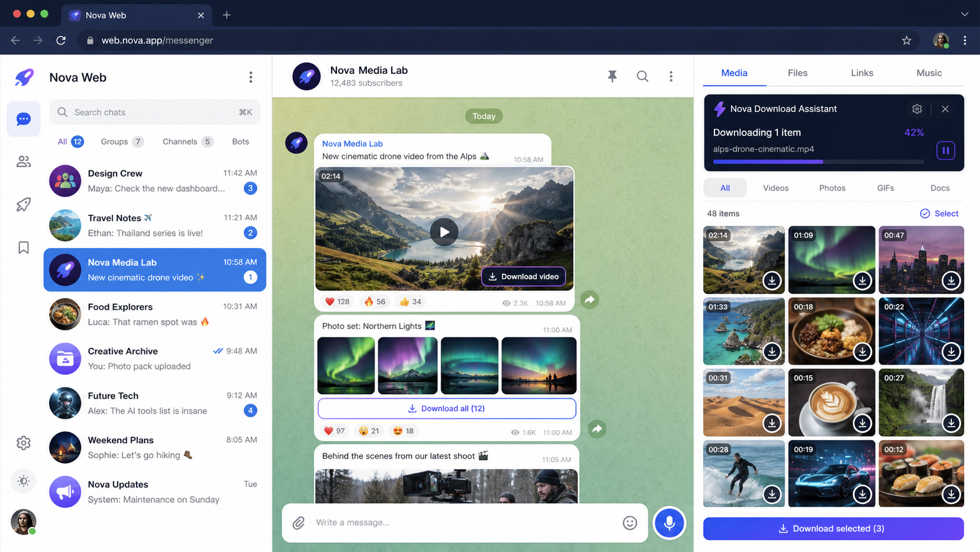Search within Nova Media Lab channel
Image resolution: width=980 pixels, height=552 pixels.
click(642, 76)
